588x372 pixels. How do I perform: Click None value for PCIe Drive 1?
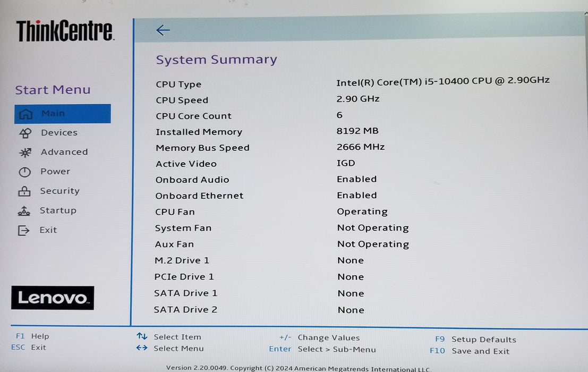point(351,277)
